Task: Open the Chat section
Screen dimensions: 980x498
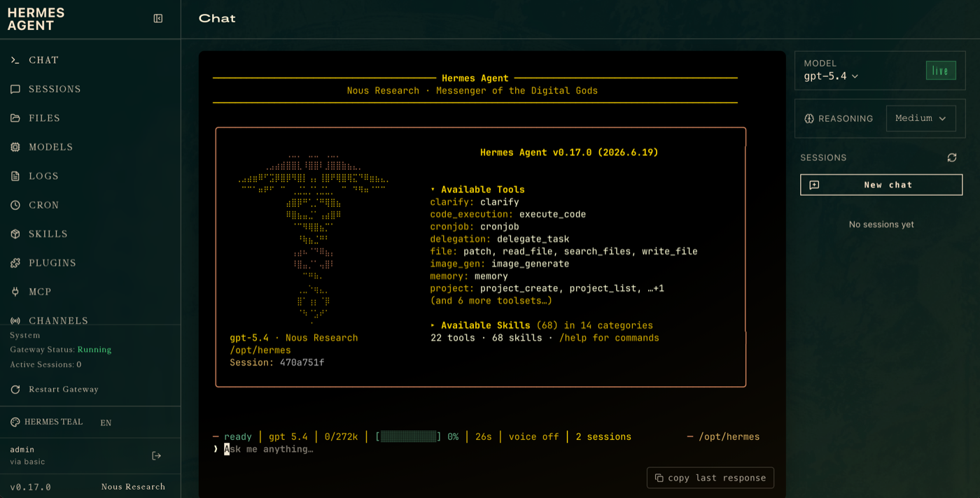Action: pyautogui.click(x=90, y=60)
